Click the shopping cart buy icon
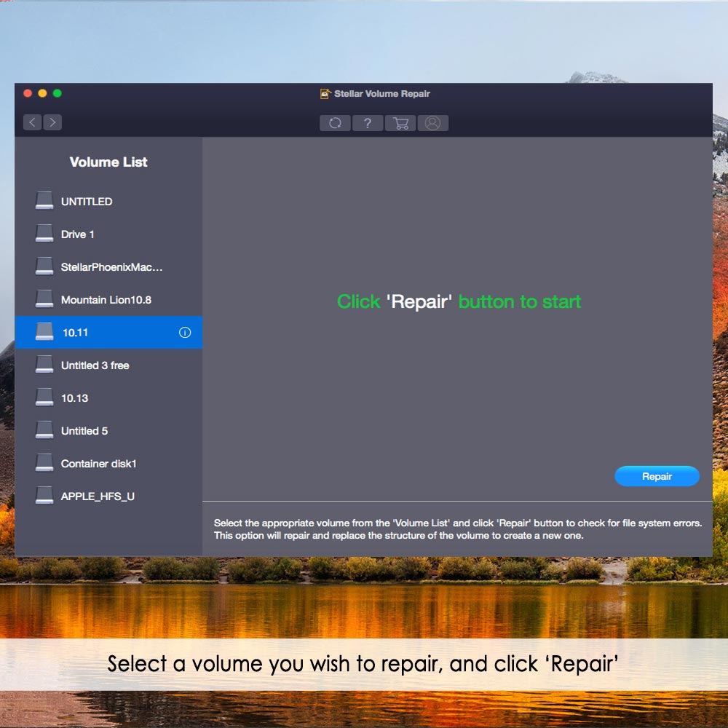The height and width of the screenshot is (728, 728). [x=400, y=123]
